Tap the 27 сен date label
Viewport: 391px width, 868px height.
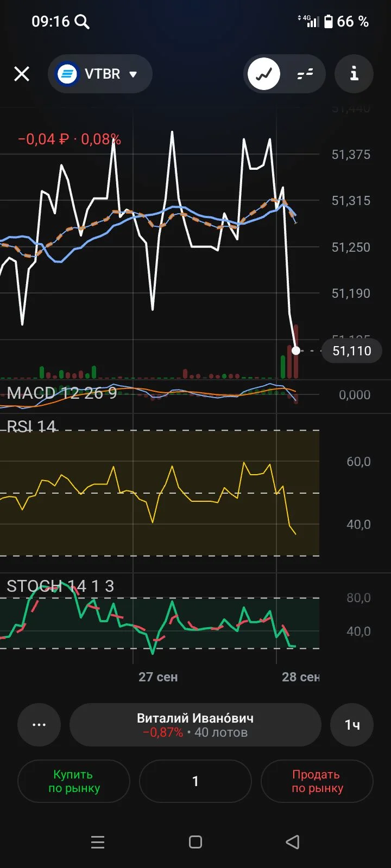coord(158,677)
